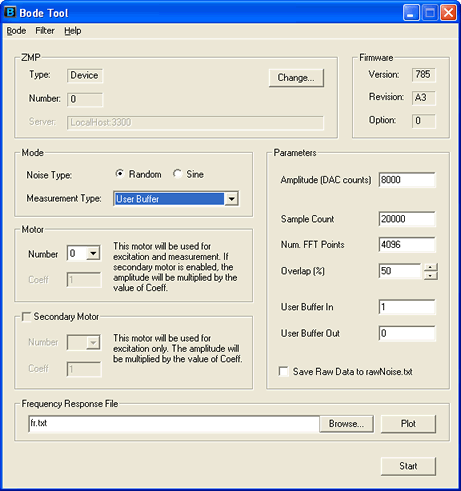This screenshot has height=491, width=461.
Task: Click the Num. FFT Points field
Action: [x=407, y=245]
